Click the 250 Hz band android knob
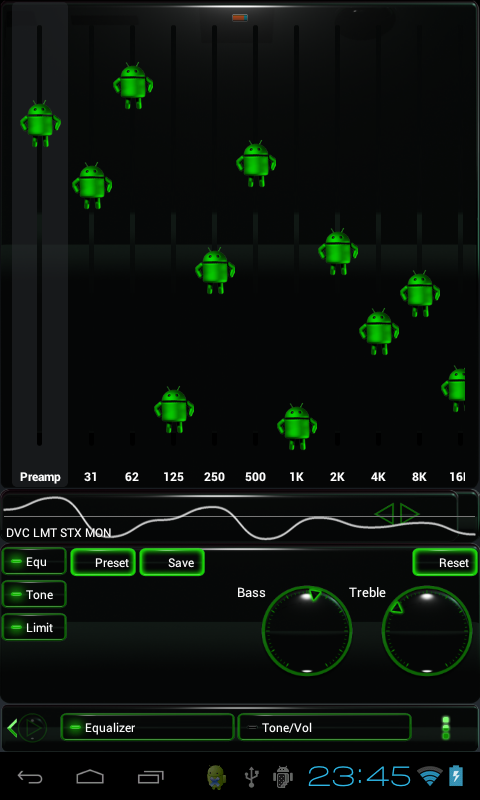Screen dimensions: 480x800 point(215,270)
